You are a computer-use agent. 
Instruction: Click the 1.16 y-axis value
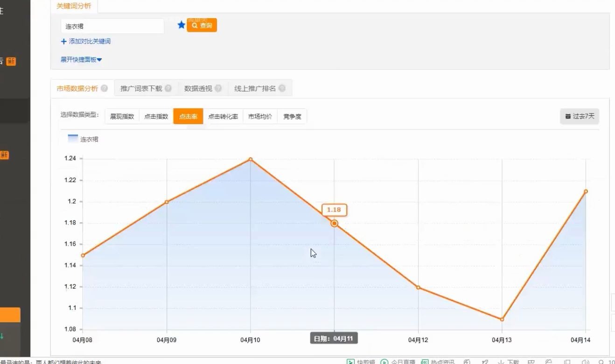70,244
